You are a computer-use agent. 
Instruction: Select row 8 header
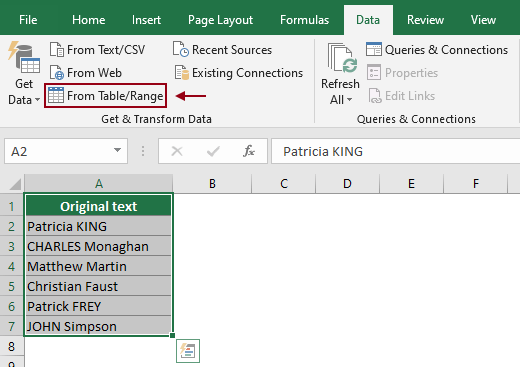coord(12,346)
